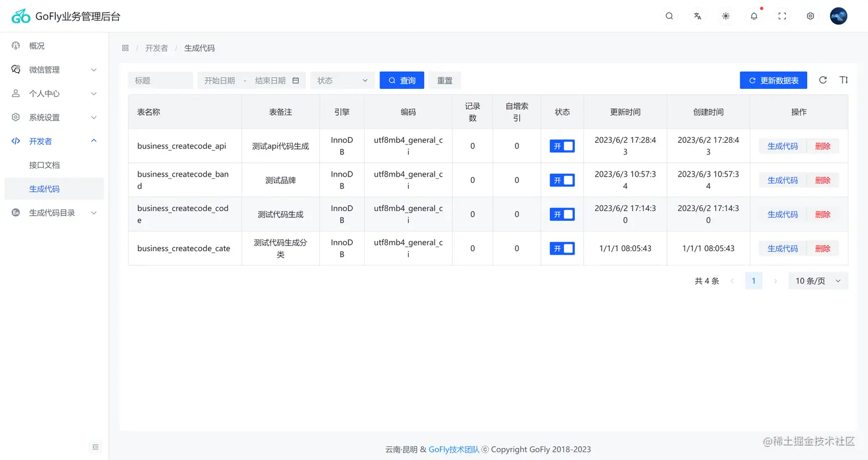The width and height of the screenshot is (868, 460).
Task: Click 生成代码 for business_createcode_api
Action: [782, 146]
